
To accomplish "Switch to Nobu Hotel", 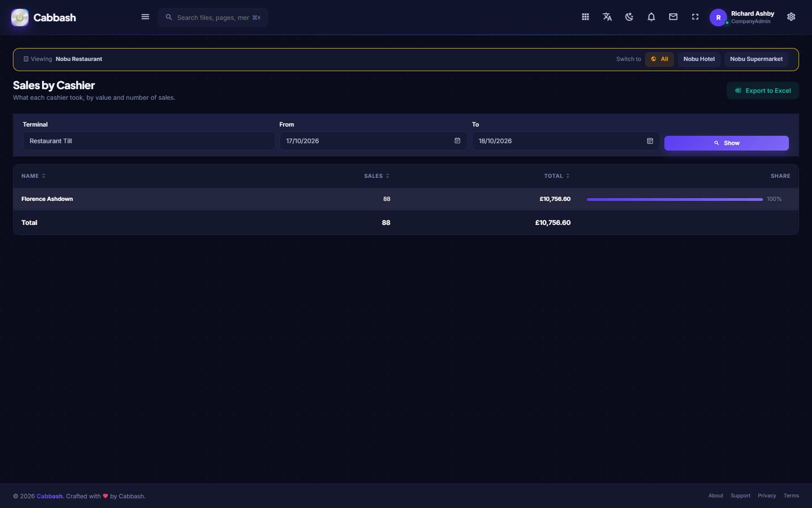I will pos(699,59).
